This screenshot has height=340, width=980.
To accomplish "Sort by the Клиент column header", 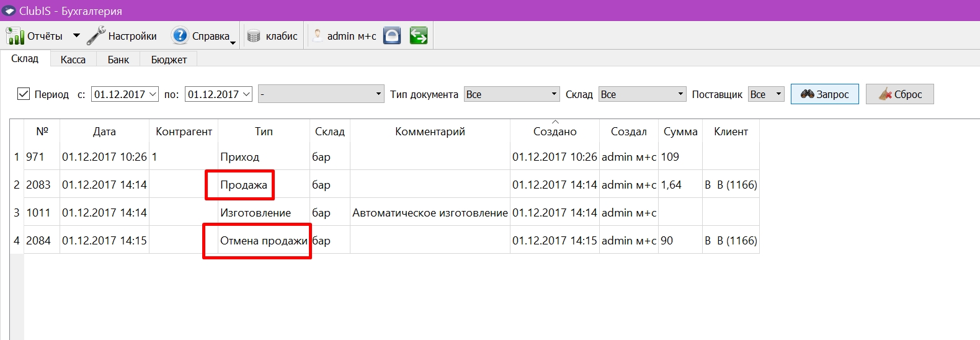I will [x=731, y=132].
